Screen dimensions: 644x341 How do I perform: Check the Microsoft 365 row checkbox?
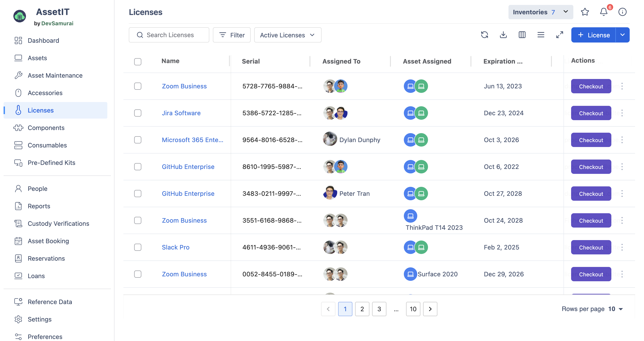coord(138,140)
